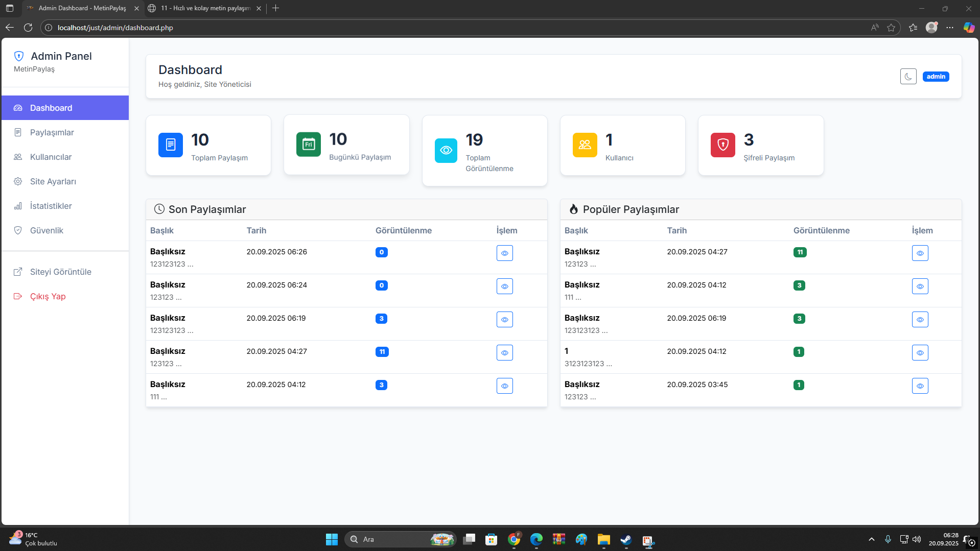Click the clock icon beside Son Paylaşımlar
Viewport: 980px width, 551px height.
pyautogui.click(x=159, y=209)
